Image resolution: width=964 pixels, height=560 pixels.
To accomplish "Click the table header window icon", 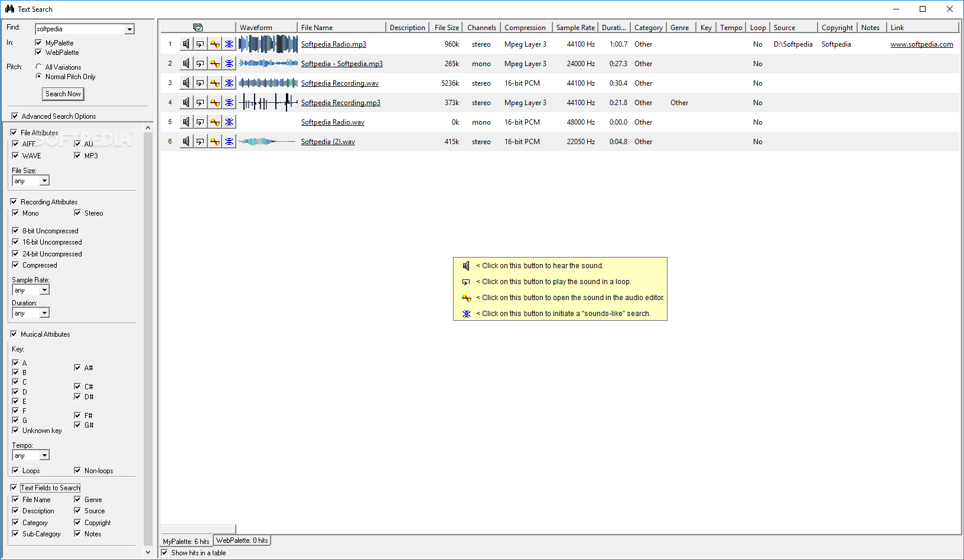I will tap(198, 27).
